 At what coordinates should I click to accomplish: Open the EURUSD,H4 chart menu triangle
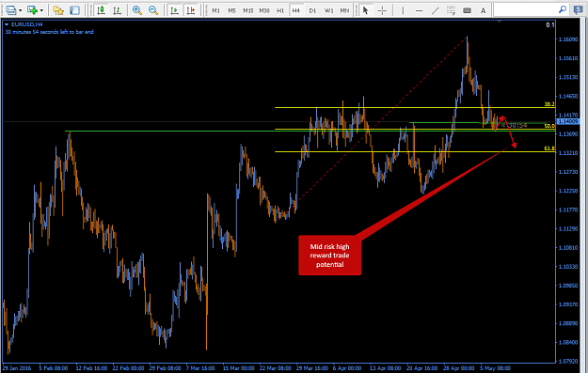[7, 24]
